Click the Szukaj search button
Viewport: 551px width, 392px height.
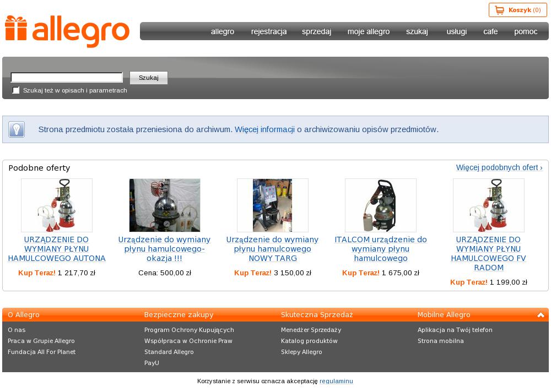tap(149, 78)
